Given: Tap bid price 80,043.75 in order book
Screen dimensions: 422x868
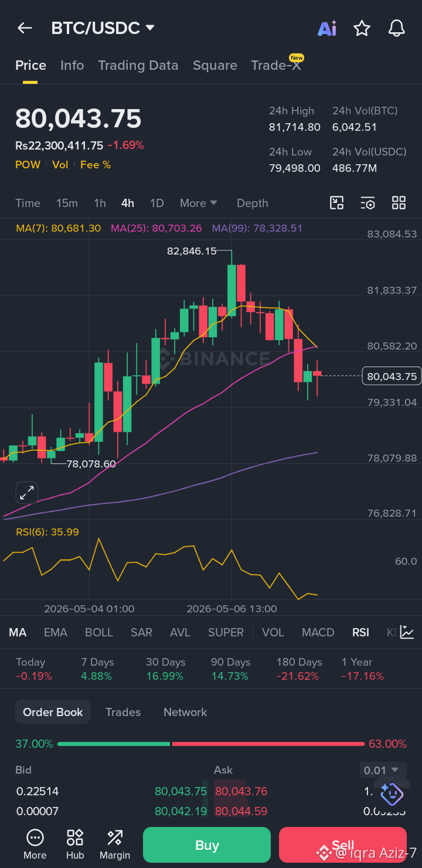Looking at the screenshot, I should [x=181, y=791].
